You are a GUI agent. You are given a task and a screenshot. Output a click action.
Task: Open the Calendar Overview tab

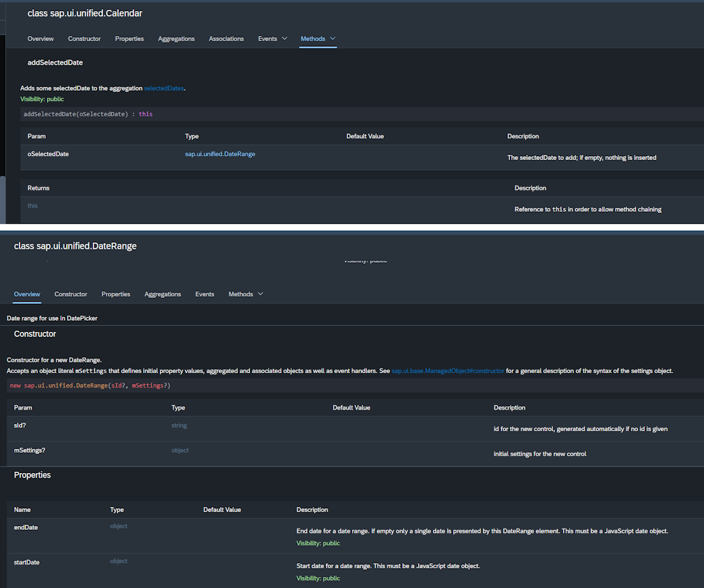tap(40, 39)
